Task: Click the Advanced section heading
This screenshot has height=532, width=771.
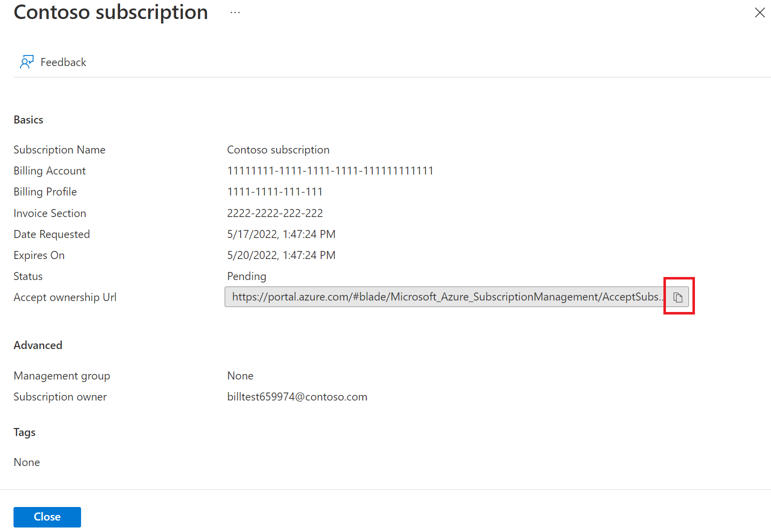Action: click(x=38, y=345)
